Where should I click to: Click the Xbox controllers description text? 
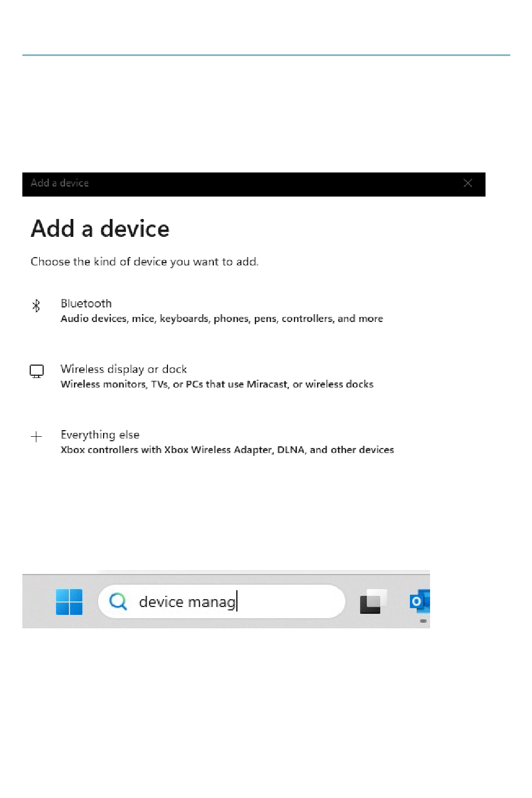pyautogui.click(x=227, y=450)
